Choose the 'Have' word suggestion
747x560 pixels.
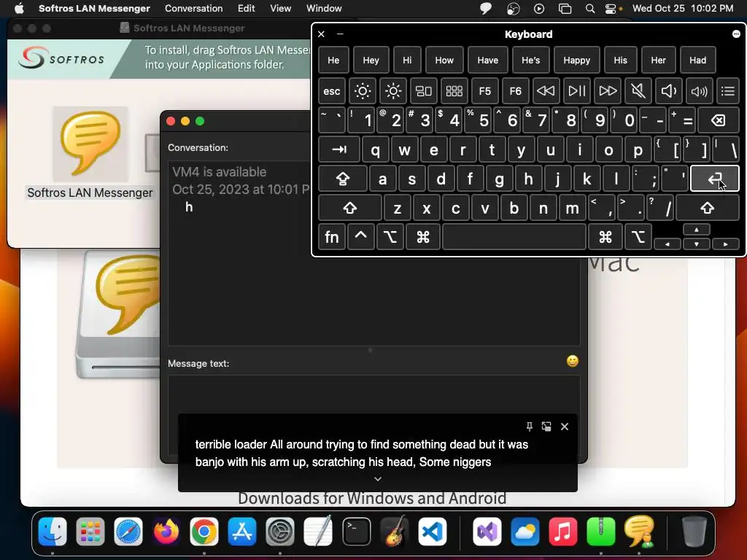488,60
